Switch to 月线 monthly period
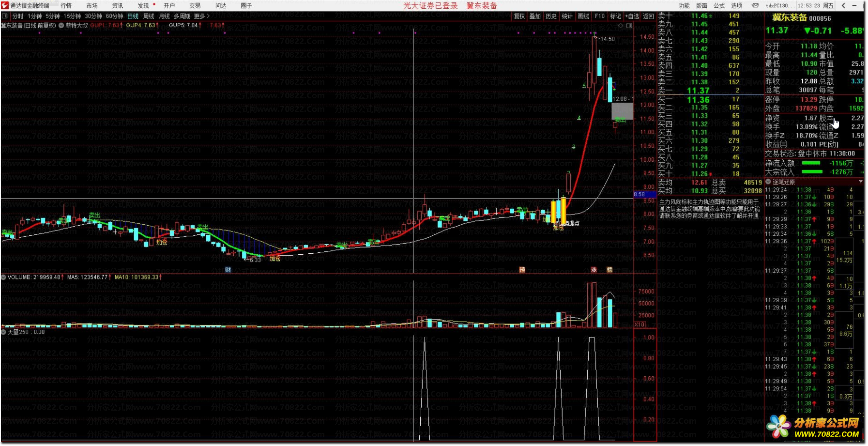Image resolution: width=868 pixels, height=446 pixels. (164, 16)
